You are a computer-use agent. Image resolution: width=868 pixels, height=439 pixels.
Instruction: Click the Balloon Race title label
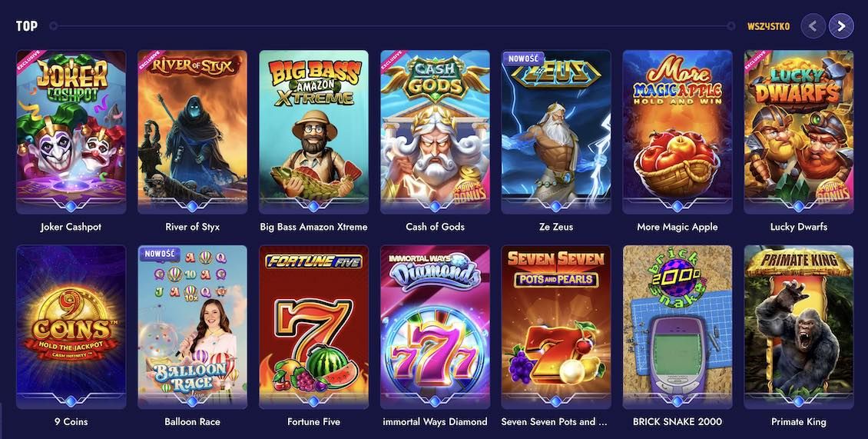point(192,422)
